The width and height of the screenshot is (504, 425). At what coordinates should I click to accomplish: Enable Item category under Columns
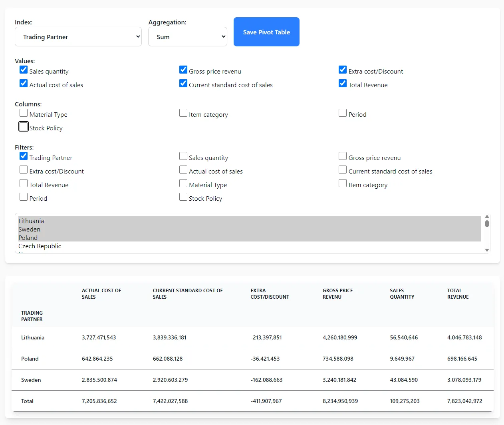[x=183, y=113]
